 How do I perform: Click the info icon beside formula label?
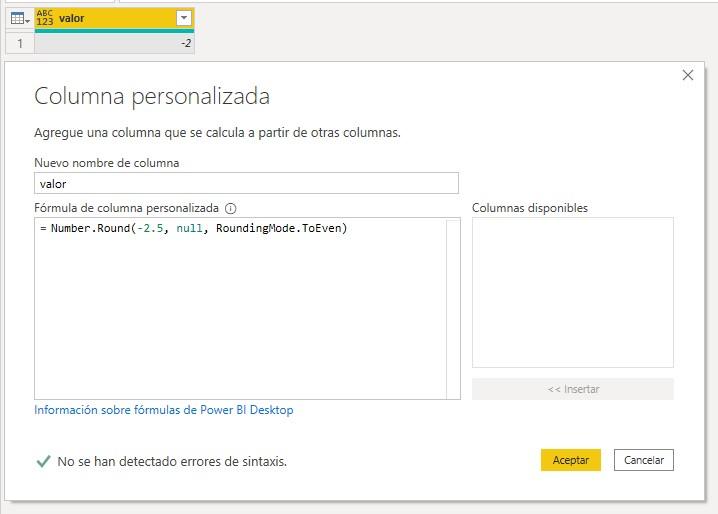tap(231, 208)
